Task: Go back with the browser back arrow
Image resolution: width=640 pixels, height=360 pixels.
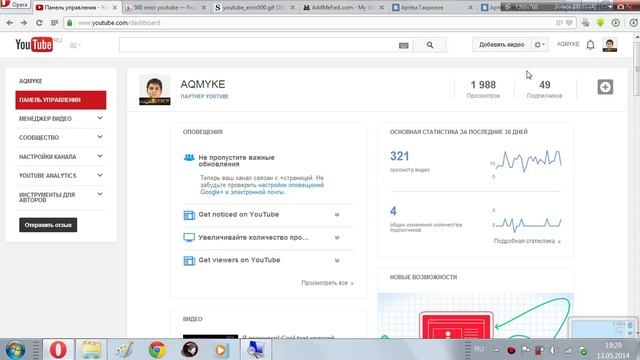Action: tap(9, 23)
